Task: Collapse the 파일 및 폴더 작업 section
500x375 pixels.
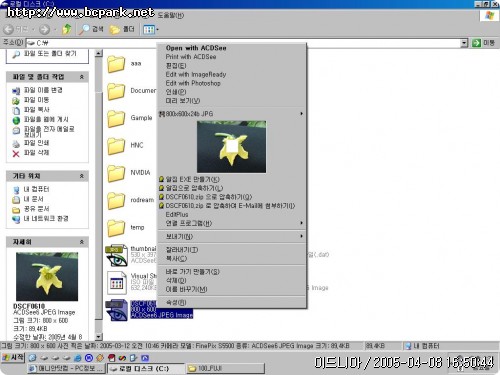Action: coord(82,77)
